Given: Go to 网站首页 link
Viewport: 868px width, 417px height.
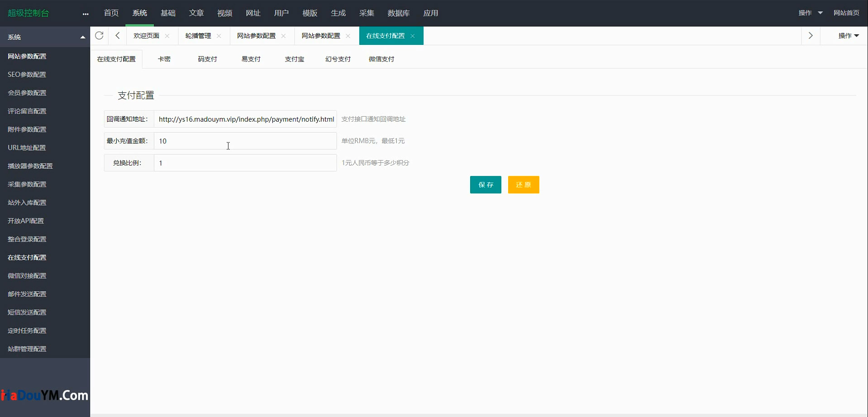Looking at the screenshot, I should 846,13.
